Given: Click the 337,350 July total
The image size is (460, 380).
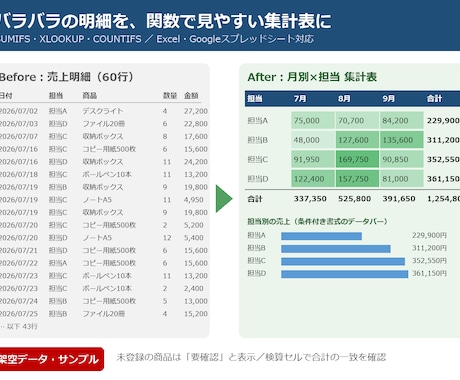Looking at the screenshot, I should click(x=310, y=199).
